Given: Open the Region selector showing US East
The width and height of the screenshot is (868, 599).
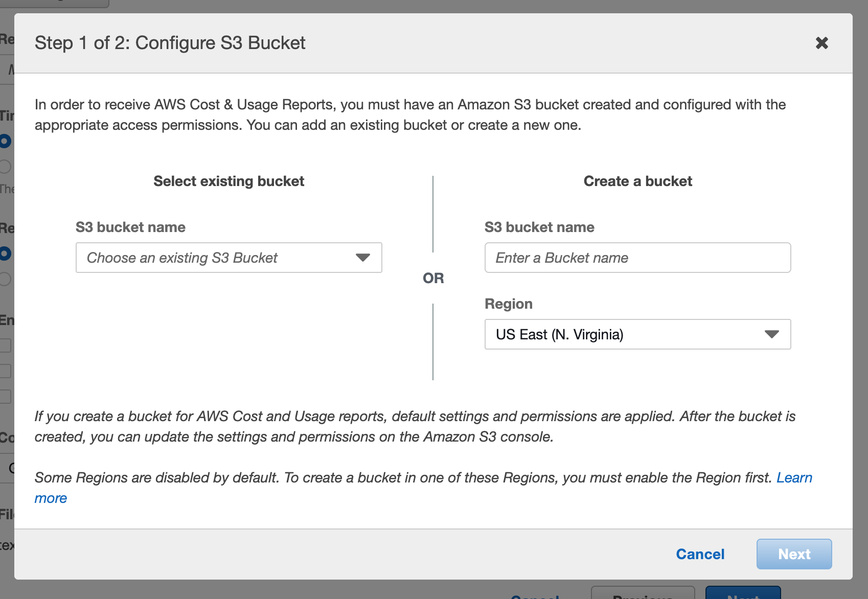Looking at the screenshot, I should point(637,334).
